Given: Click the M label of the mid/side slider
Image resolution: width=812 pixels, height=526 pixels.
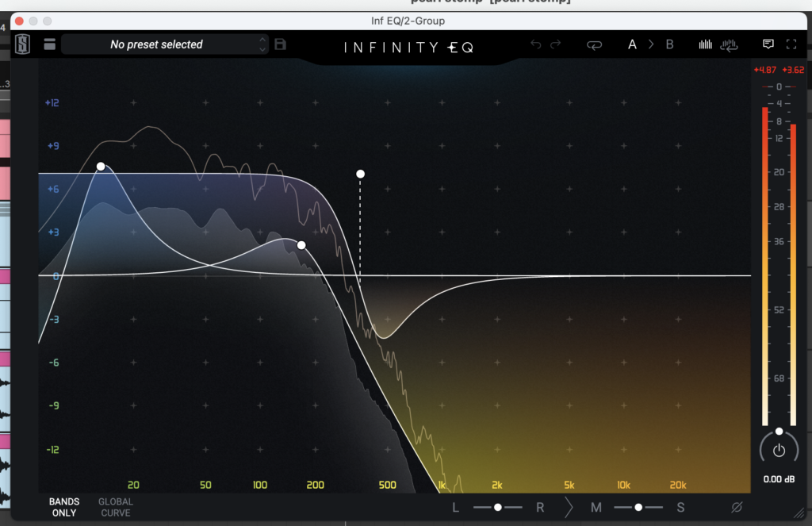Looking at the screenshot, I should 596,508.
